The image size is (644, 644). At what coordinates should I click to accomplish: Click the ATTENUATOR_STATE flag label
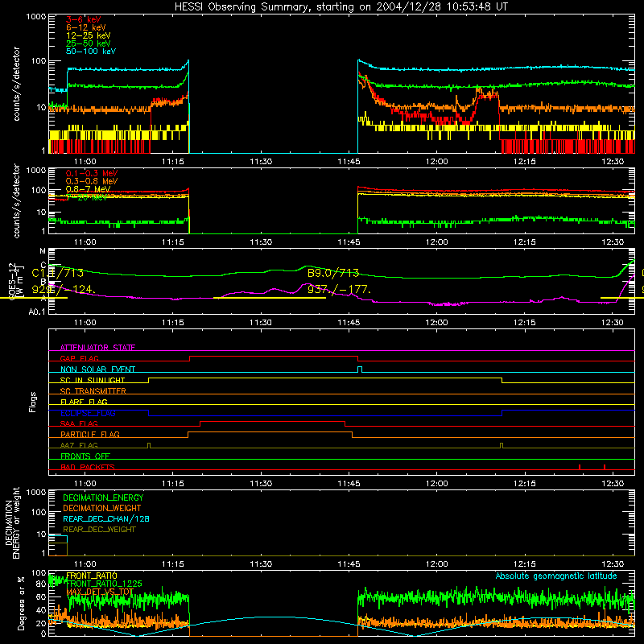tap(97, 348)
